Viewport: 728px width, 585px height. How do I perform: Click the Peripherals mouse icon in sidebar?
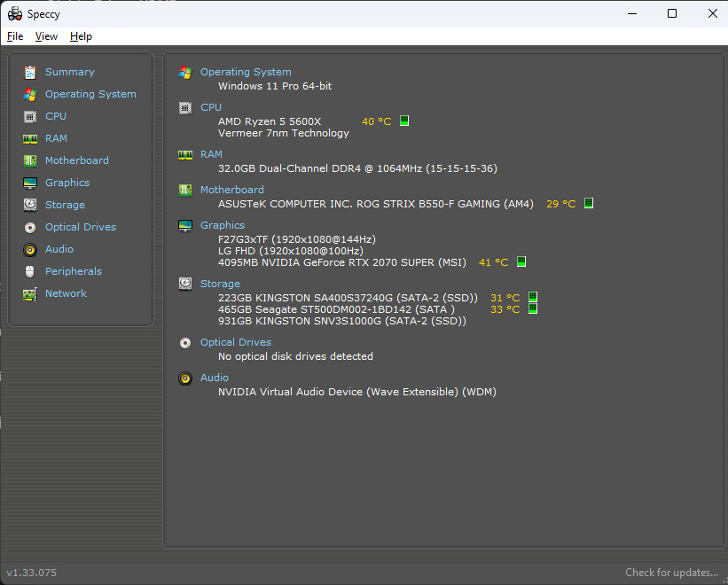tap(30, 271)
